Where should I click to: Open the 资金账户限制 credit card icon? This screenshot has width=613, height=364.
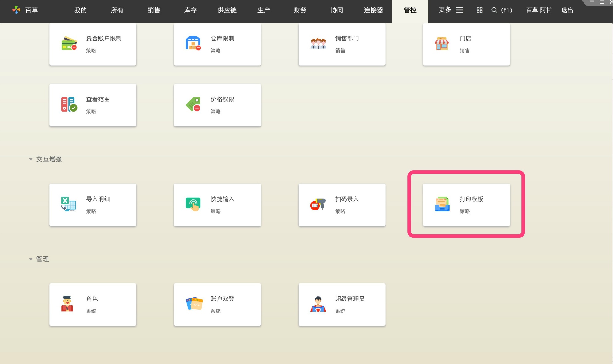pyautogui.click(x=69, y=44)
